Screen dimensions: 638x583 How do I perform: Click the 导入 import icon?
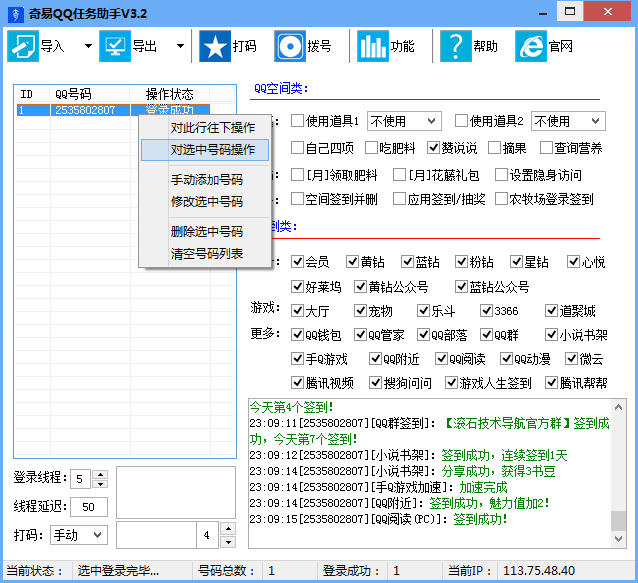(x=23, y=46)
